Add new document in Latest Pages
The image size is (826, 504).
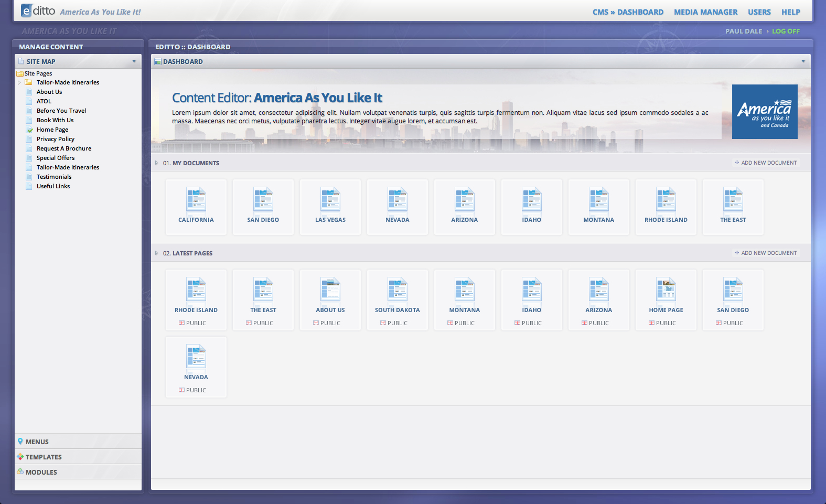pos(766,253)
